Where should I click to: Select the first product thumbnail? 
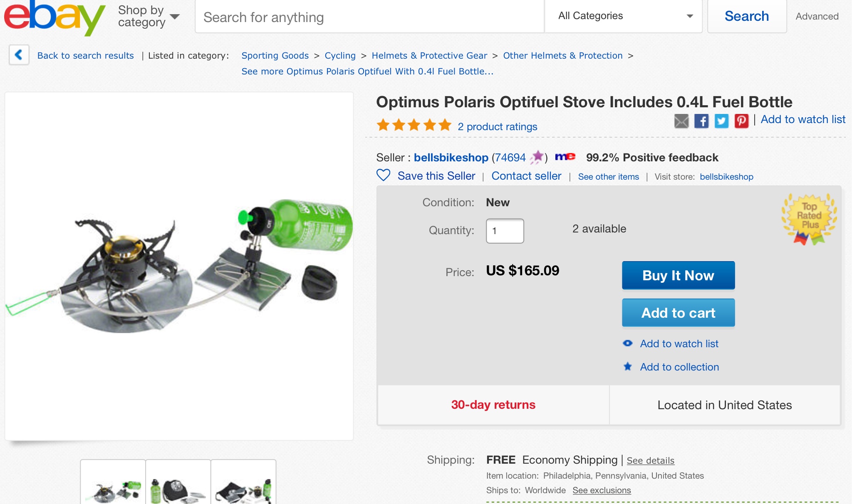click(113, 482)
